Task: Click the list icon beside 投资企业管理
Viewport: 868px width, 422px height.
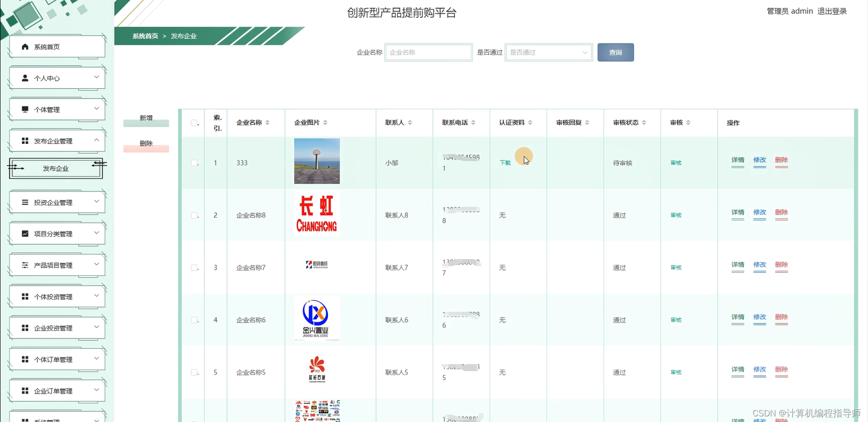Action: click(x=25, y=202)
